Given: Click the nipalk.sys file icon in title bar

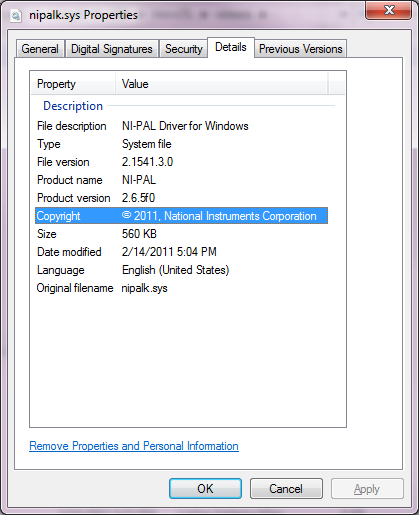Looking at the screenshot, I should point(16,16).
